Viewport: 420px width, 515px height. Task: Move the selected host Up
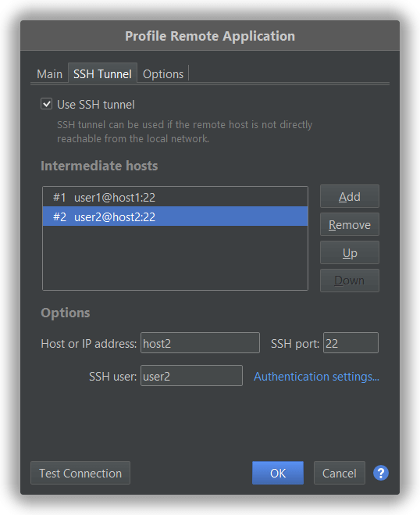point(350,252)
